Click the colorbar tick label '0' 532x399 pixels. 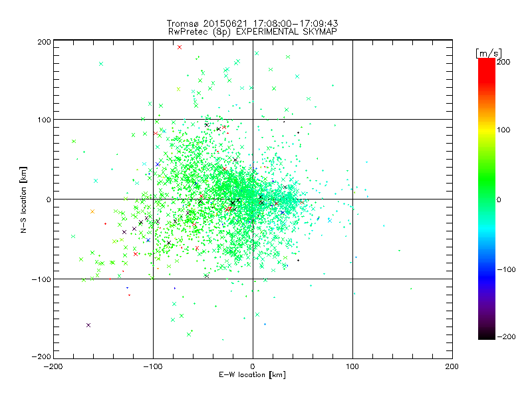coord(499,199)
